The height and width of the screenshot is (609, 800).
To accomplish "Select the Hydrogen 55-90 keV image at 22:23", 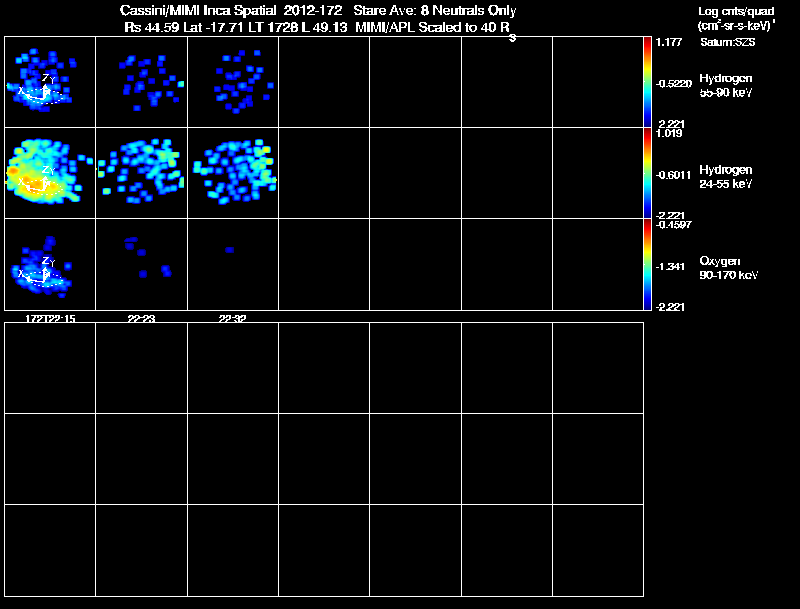I will point(141,82).
